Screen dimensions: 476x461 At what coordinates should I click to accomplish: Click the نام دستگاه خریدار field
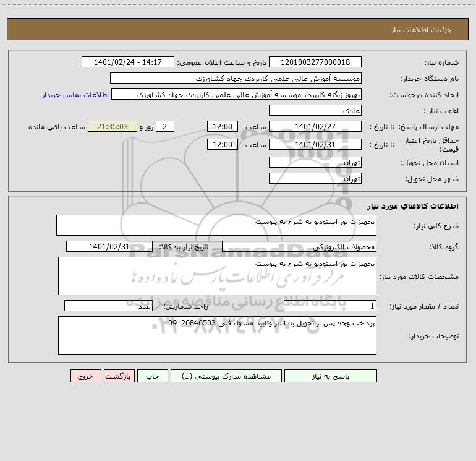coord(236,78)
